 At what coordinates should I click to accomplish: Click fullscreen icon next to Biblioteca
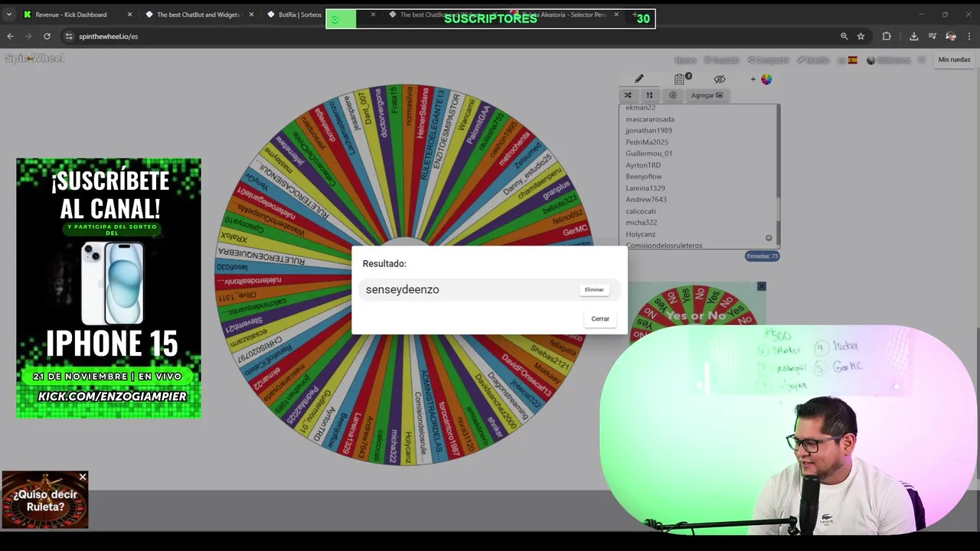point(922,60)
